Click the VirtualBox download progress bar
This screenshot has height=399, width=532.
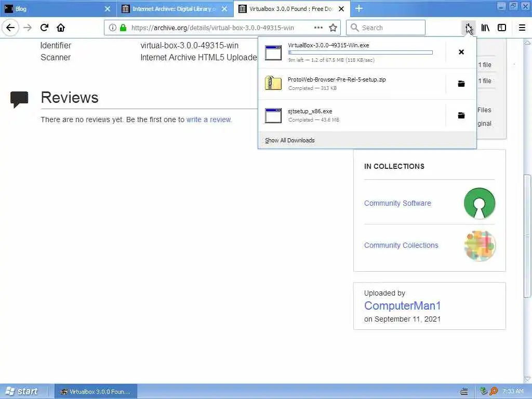tap(361, 52)
